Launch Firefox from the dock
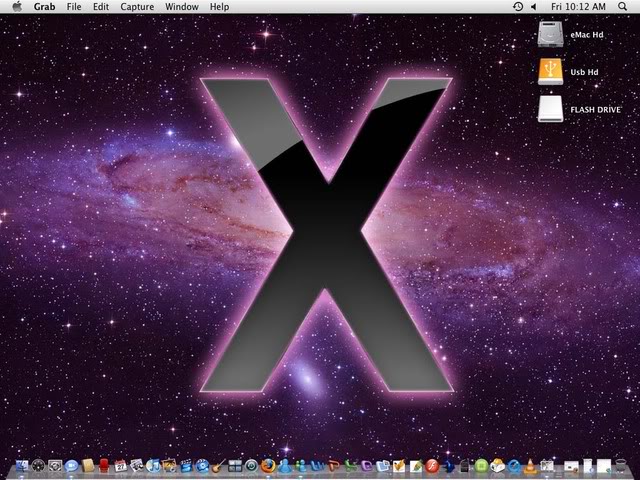The width and height of the screenshot is (640, 480). [268, 466]
